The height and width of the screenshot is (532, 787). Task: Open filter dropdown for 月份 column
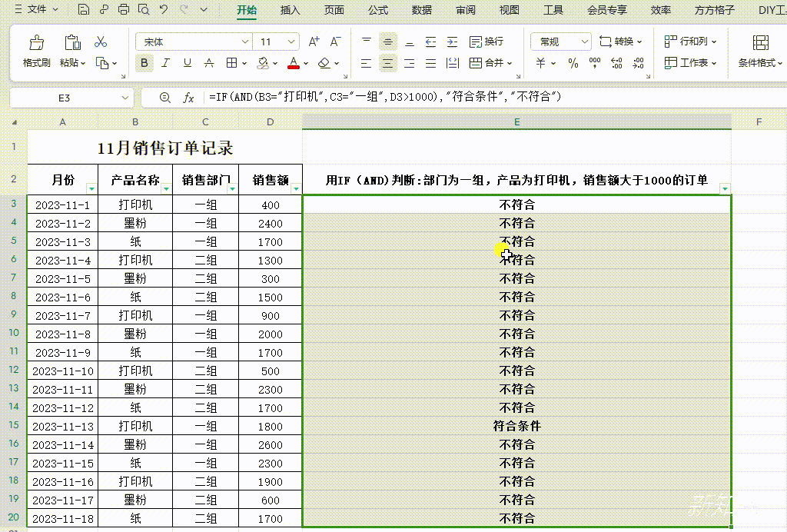[x=91, y=188]
